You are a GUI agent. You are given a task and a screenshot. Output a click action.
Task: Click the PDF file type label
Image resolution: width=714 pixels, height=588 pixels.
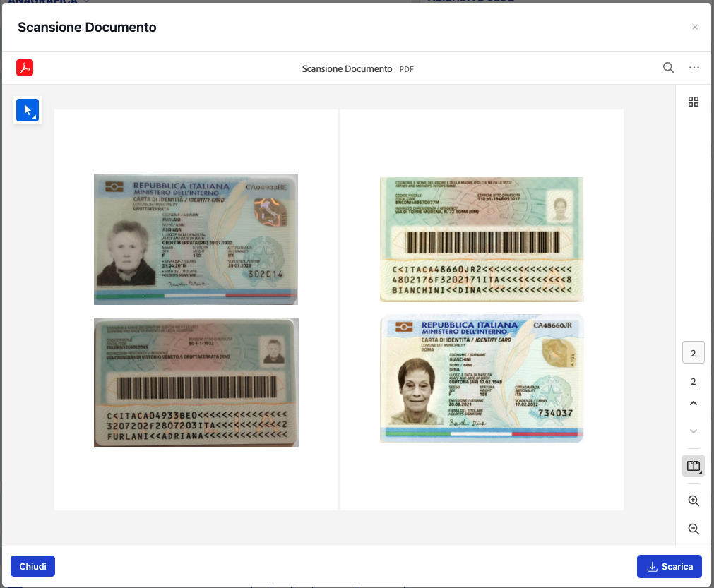(407, 69)
